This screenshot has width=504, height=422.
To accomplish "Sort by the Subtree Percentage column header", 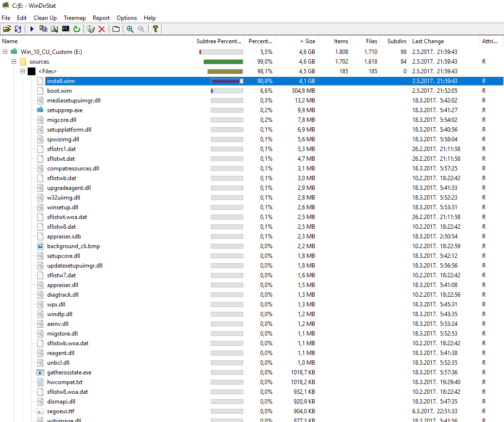I will (x=218, y=41).
